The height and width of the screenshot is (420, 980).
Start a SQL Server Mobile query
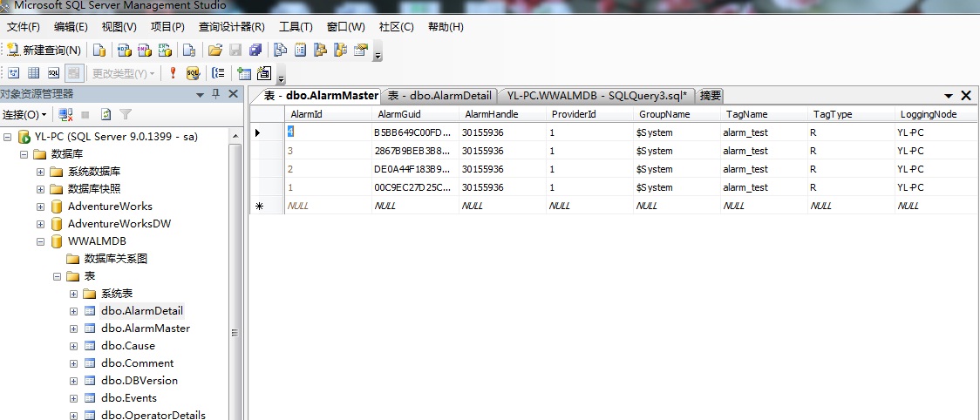(x=189, y=51)
